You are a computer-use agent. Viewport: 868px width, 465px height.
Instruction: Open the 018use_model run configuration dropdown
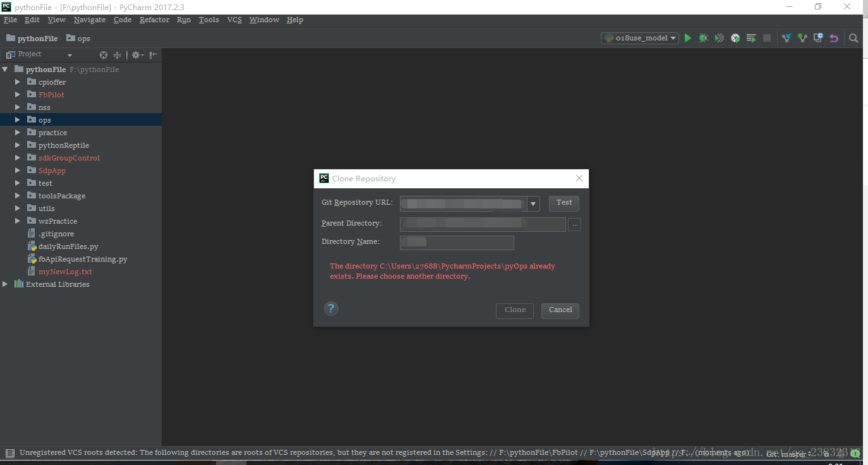point(639,38)
